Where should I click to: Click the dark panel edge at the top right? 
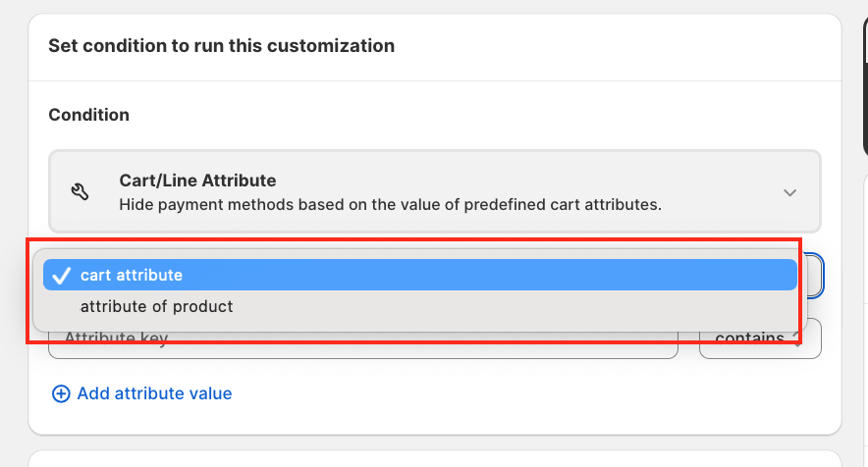(x=864, y=78)
